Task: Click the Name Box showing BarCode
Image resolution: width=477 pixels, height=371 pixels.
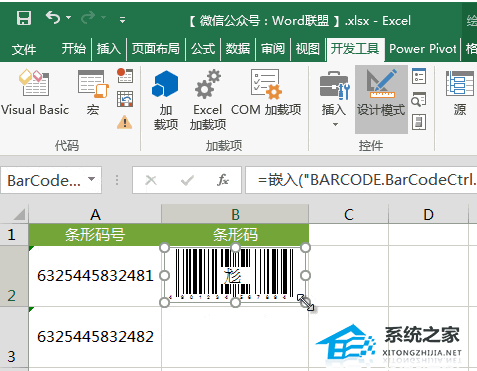Action: 44,180
